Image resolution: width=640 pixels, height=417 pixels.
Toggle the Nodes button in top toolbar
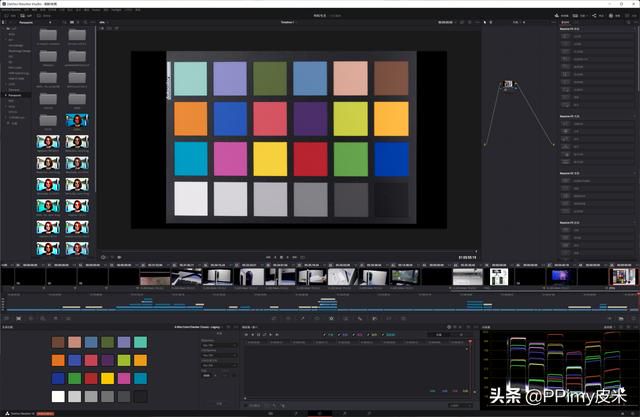pyautogui.click(x=598, y=16)
